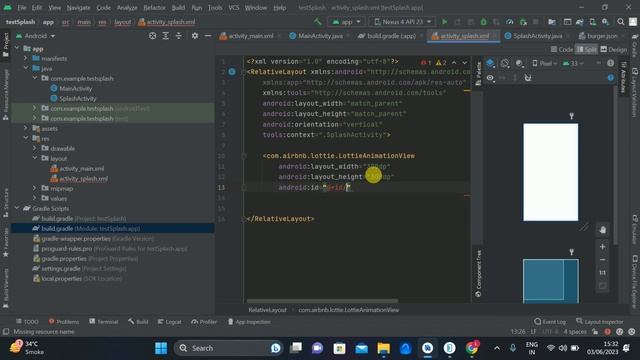Collapse Gradle Scripts node

(16, 208)
